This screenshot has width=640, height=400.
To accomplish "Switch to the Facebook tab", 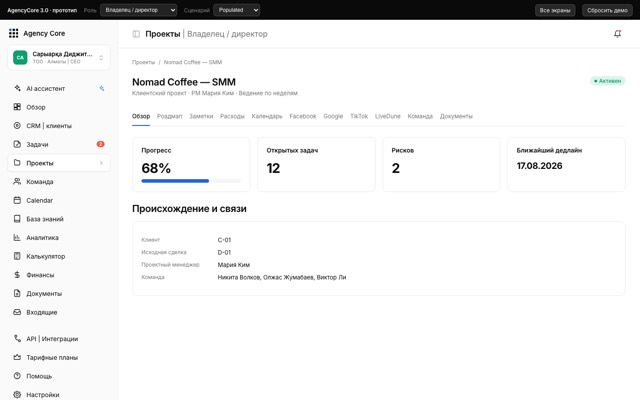I will click(303, 116).
